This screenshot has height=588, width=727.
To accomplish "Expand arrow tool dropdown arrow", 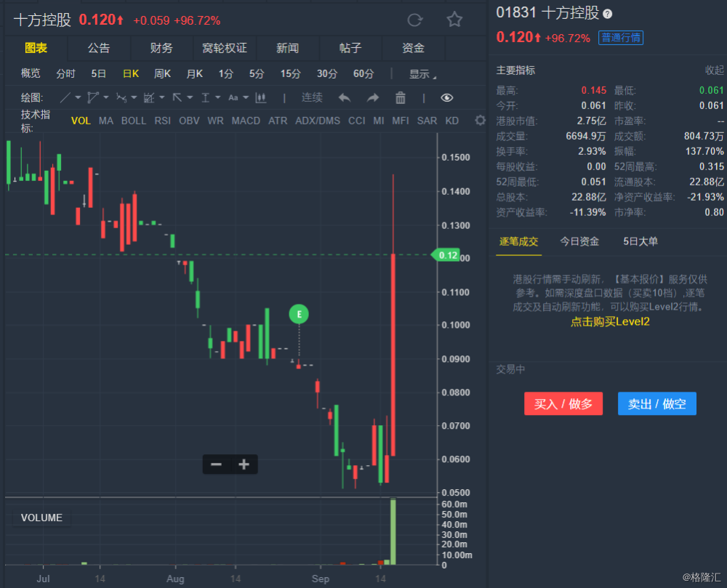I will tap(190, 98).
